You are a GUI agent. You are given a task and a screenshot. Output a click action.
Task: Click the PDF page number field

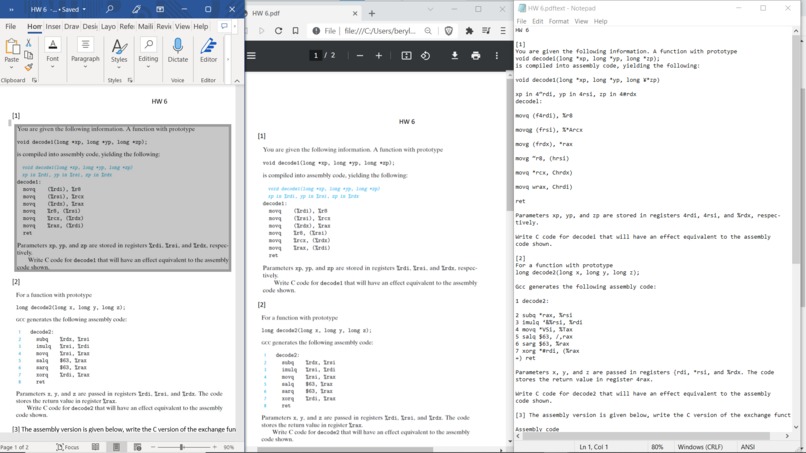316,56
